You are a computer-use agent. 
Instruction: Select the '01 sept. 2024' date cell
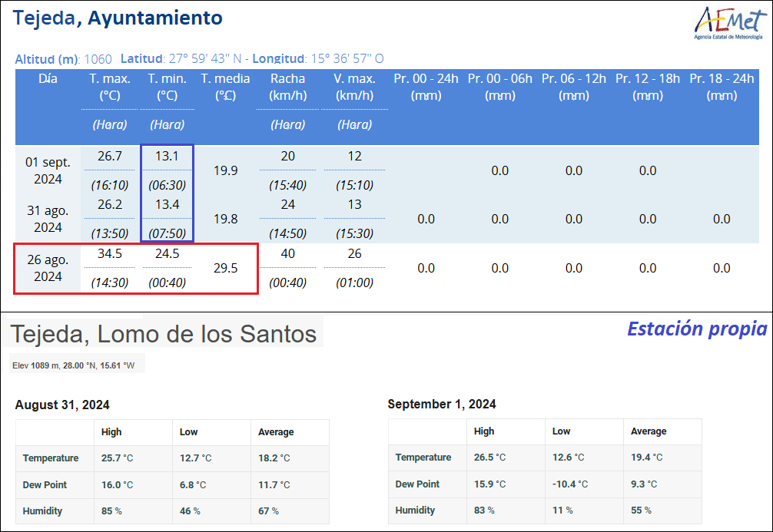tap(48, 170)
